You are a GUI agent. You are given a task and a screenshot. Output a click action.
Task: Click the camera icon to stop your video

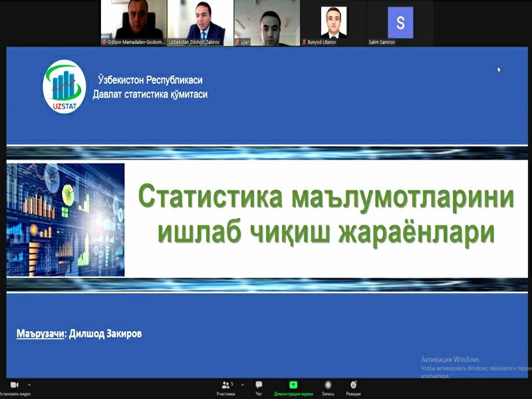[x=14, y=384]
